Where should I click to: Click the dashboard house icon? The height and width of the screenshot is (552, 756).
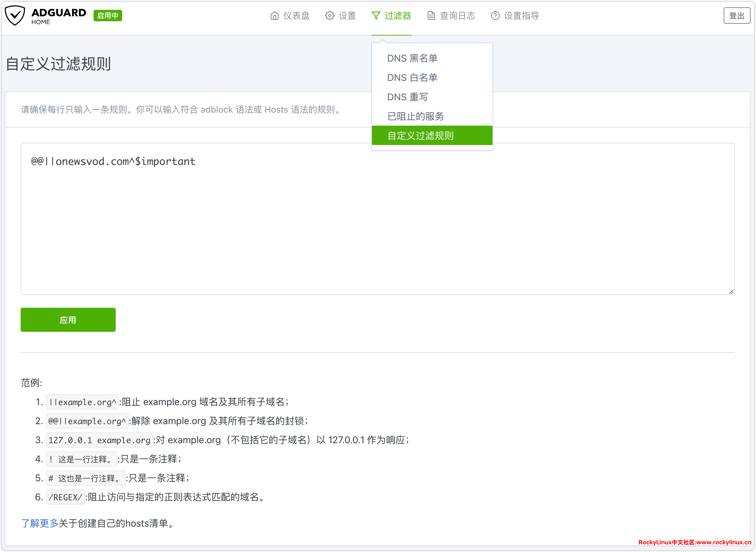(x=274, y=16)
